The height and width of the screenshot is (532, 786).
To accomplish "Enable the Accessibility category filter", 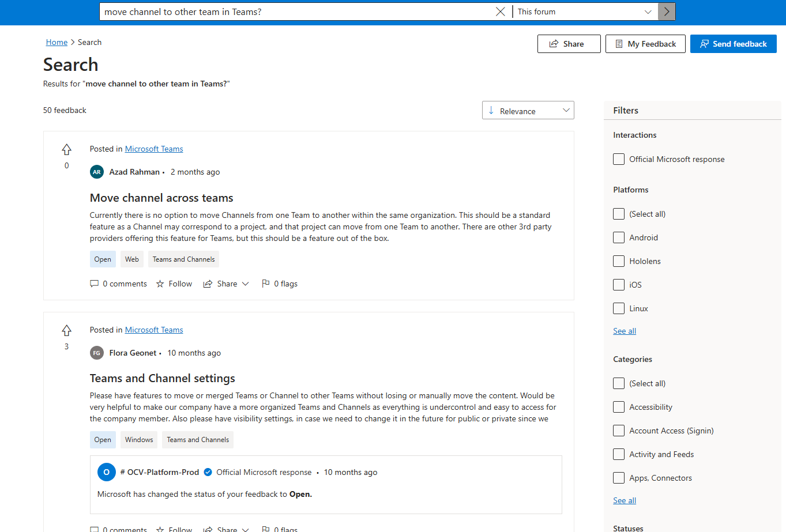I will pos(619,407).
